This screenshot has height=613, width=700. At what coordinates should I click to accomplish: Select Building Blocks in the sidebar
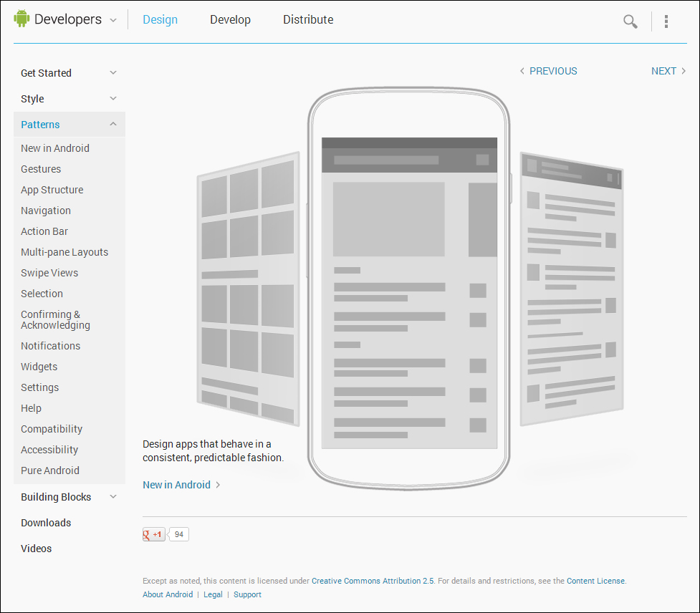(x=56, y=497)
